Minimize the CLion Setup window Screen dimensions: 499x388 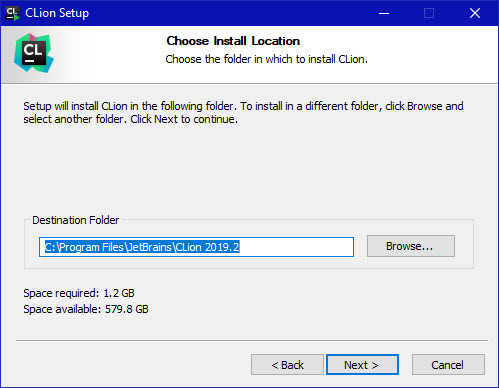coord(384,13)
